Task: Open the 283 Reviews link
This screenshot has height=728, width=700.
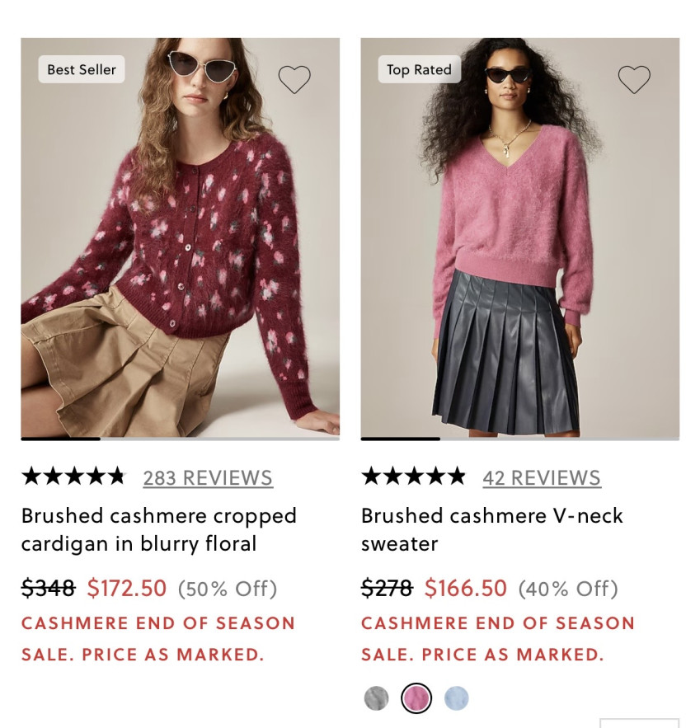Action: click(x=208, y=478)
